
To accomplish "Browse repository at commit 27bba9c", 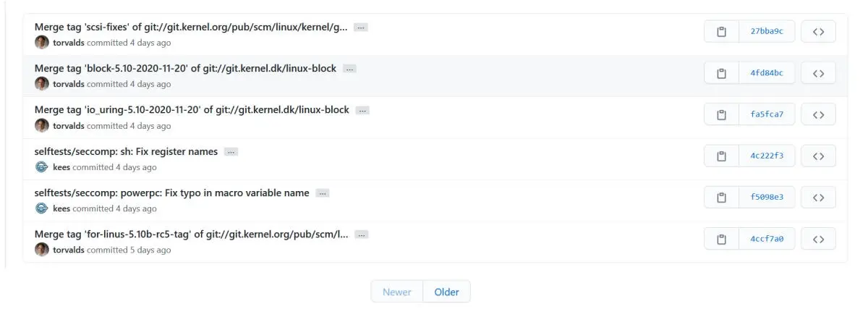I will [x=818, y=32].
